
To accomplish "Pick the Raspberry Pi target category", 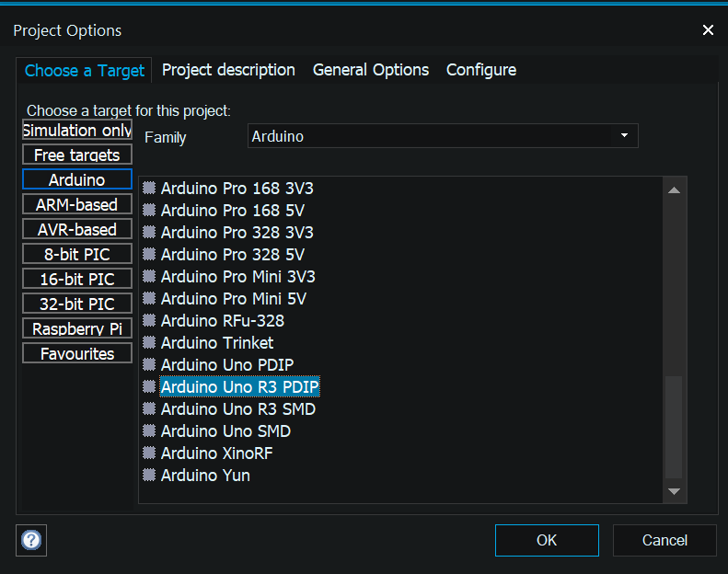I will [x=77, y=328].
